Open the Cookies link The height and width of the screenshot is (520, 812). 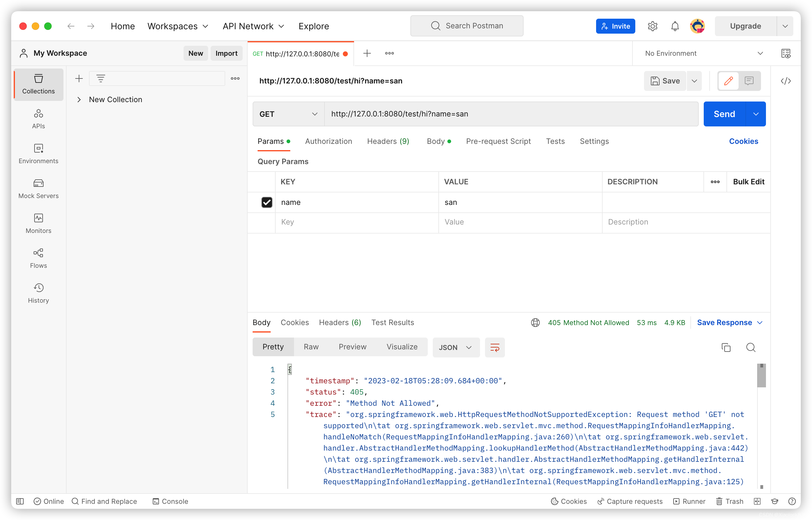(743, 141)
